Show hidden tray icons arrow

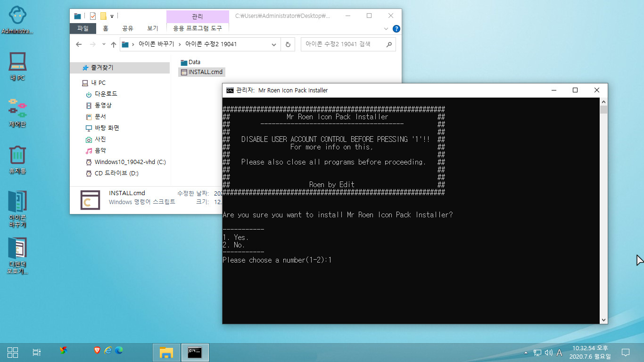(526, 353)
